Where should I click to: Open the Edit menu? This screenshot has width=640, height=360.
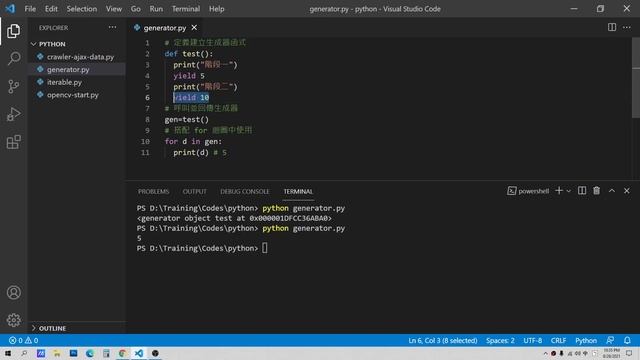(51, 9)
